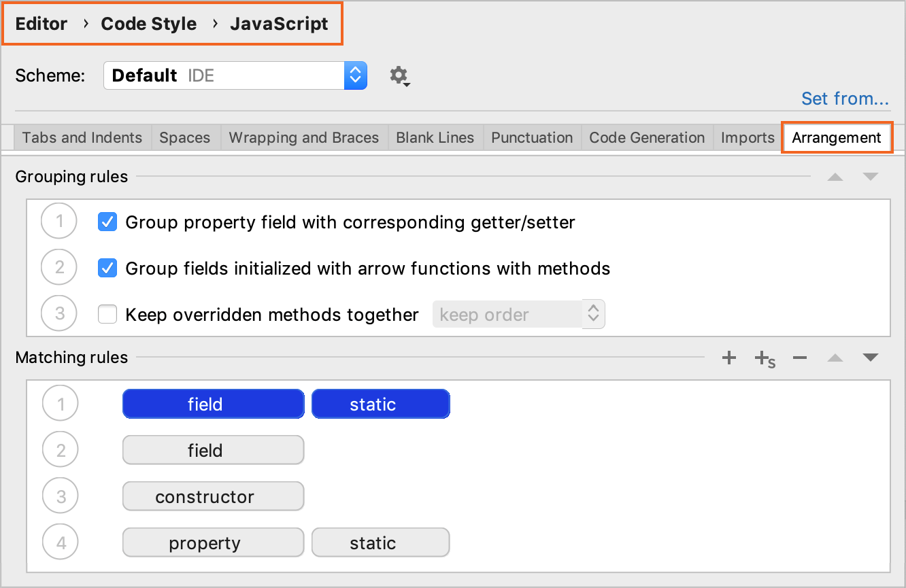906x588 pixels.
Task: Switch to the Code Generation tab
Action: [x=646, y=137]
